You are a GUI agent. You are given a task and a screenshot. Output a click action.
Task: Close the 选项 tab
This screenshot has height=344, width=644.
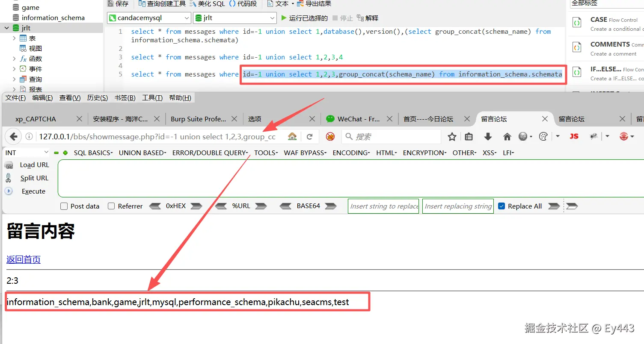[312, 119]
